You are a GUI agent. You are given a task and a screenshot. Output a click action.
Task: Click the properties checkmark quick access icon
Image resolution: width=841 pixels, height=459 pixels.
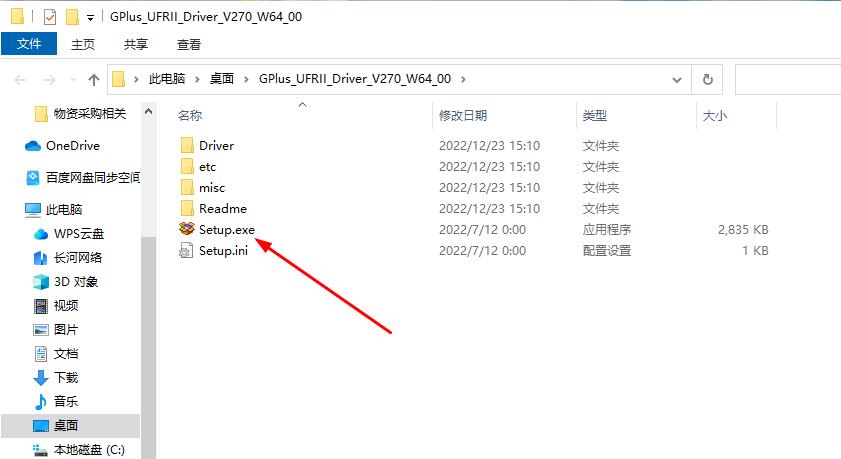pos(49,17)
